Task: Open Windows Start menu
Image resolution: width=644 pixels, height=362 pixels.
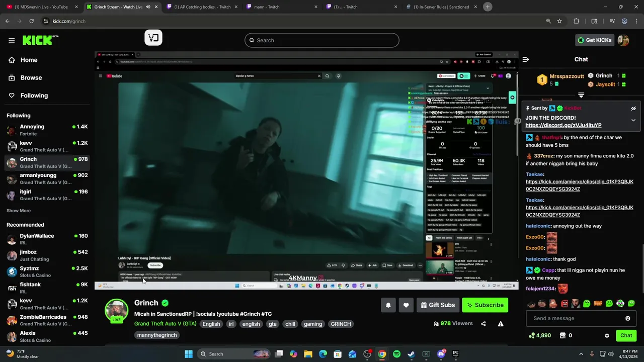Action: [189, 354]
